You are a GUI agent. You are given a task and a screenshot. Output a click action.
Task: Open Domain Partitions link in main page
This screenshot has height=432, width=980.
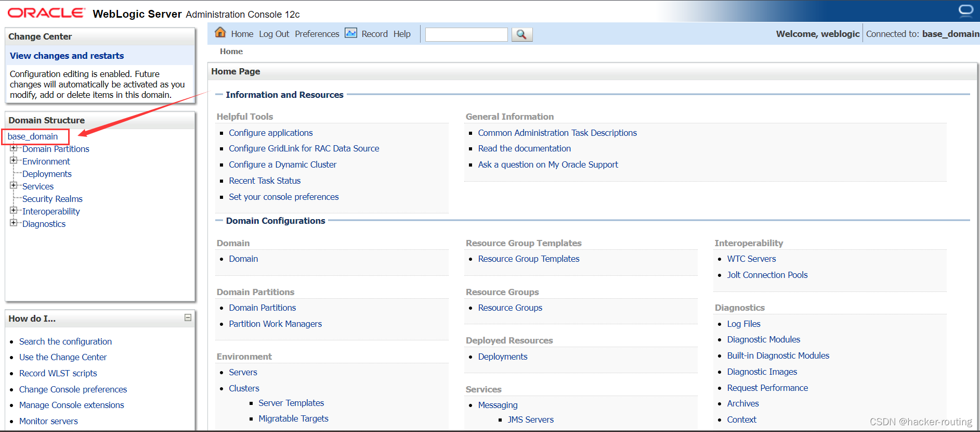tap(263, 308)
